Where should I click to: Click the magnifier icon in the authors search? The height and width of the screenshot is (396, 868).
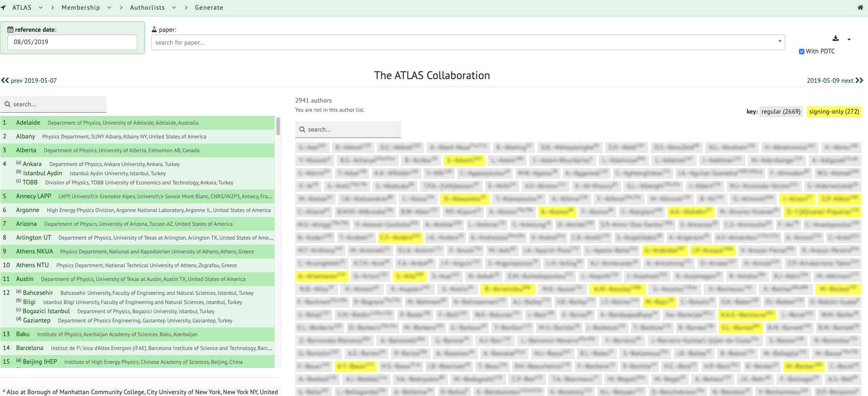302,130
